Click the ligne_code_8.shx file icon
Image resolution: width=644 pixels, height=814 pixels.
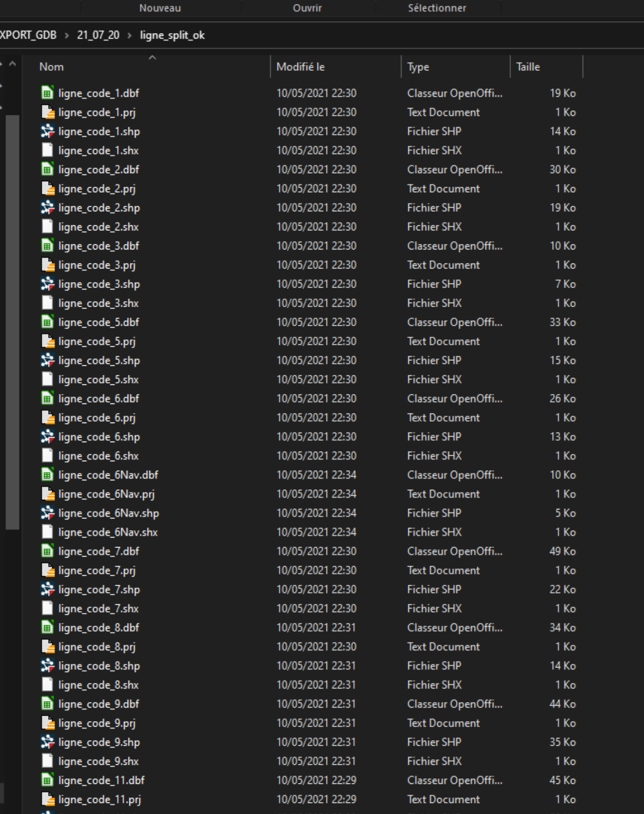(x=47, y=685)
